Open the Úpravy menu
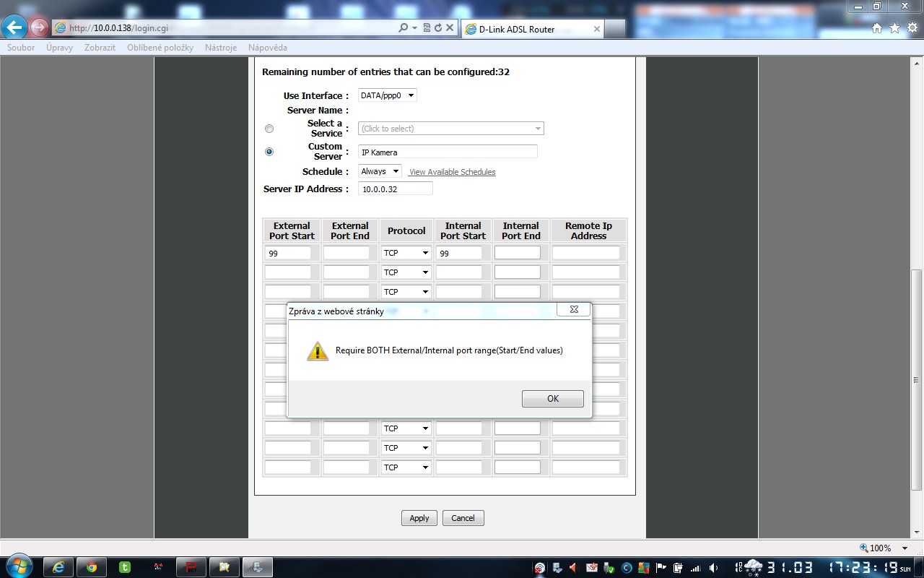Image resolution: width=924 pixels, height=578 pixels. pos(59,48)
